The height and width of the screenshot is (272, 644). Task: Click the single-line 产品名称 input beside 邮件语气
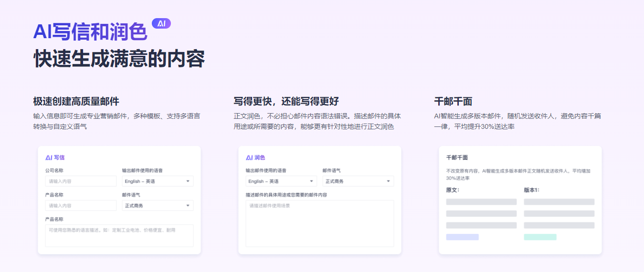point(81,206)
